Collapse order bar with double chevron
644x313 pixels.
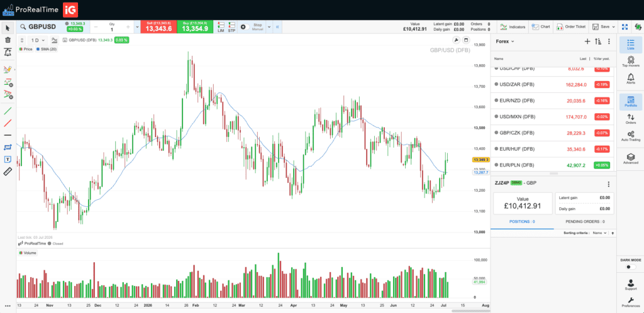pos(277,27)
